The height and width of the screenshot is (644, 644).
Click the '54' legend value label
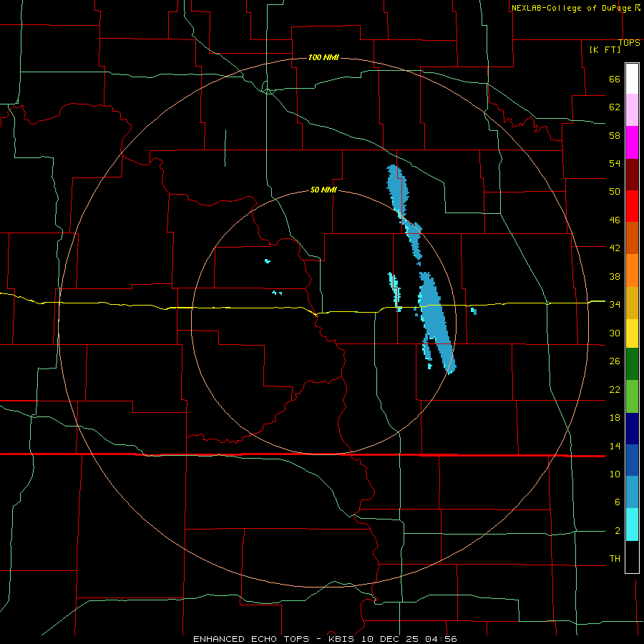[615, 163]
